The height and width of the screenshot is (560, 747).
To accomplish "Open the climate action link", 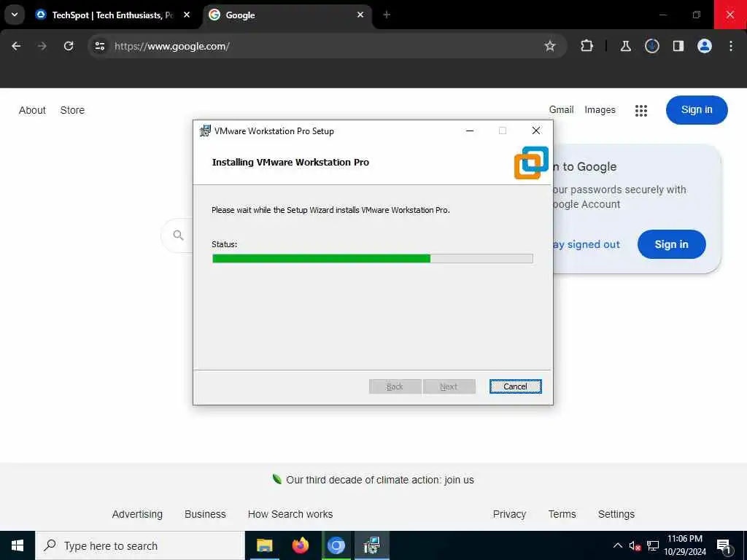I will 379,480.
